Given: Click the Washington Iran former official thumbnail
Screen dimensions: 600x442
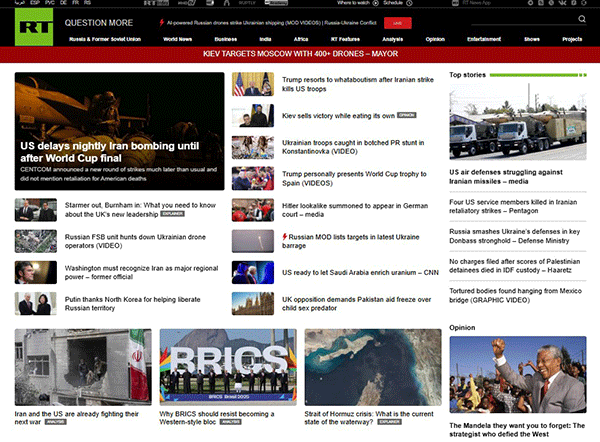Looking at the screenshot, I should pos(36,272).
